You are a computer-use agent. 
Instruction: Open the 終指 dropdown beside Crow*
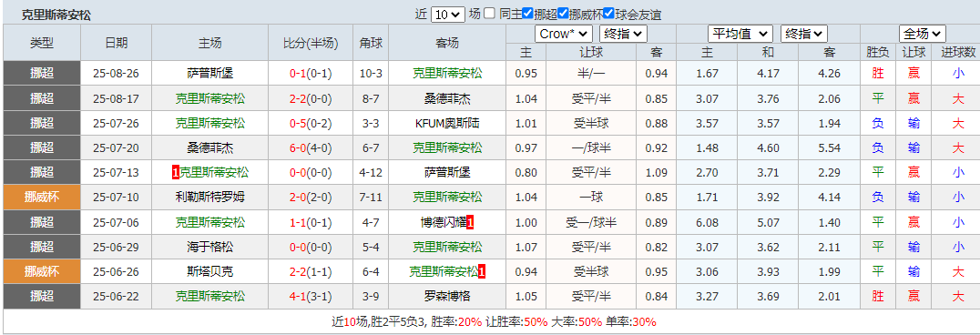623,34
